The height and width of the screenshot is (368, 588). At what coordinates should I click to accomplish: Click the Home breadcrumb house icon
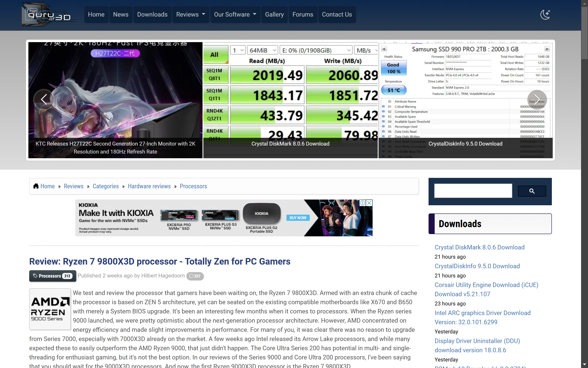click(36, 186)
